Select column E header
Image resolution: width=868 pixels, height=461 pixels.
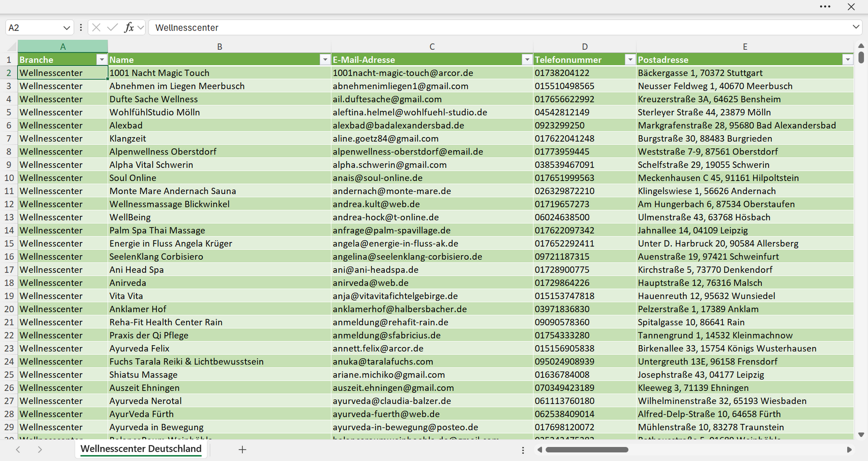coord(745,46)
